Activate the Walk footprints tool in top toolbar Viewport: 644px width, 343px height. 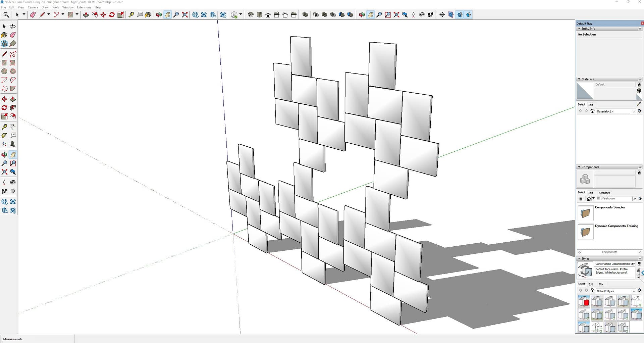point(431,15)
